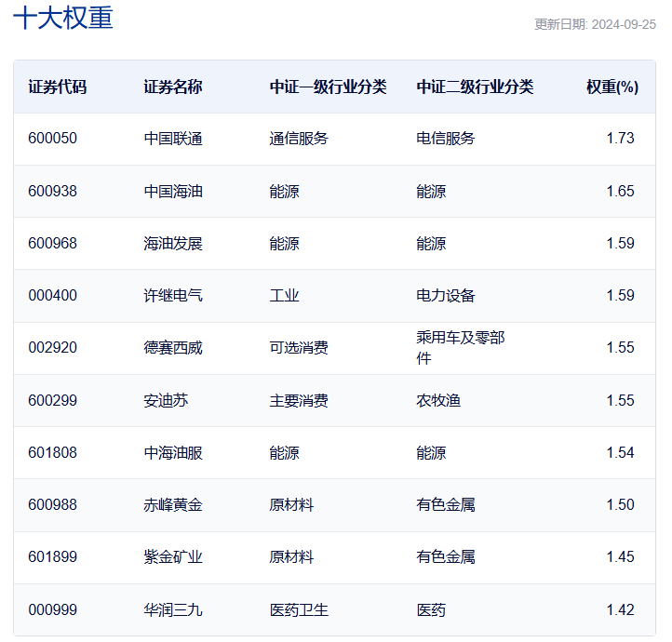Select the 赤峰黄金 security name
The width and height of the screenshot is (672, 642).
coord(173,504)
